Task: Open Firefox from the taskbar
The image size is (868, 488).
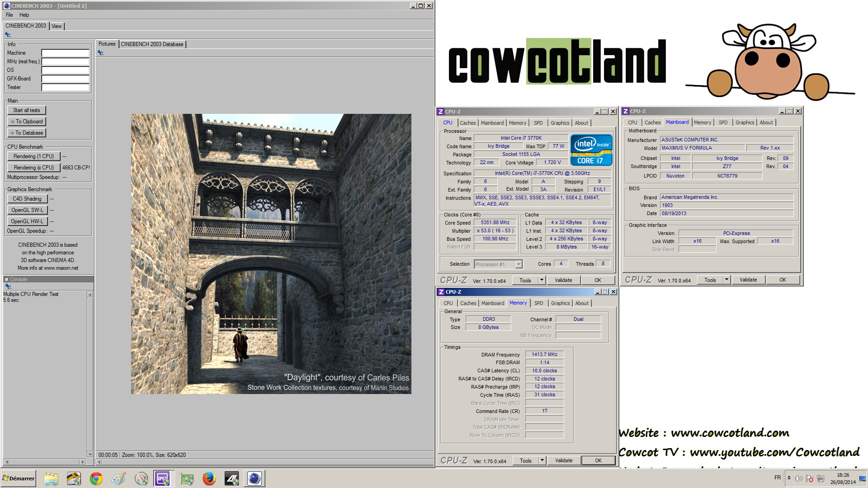Action: pyautogui.click(x=209, y=479)
